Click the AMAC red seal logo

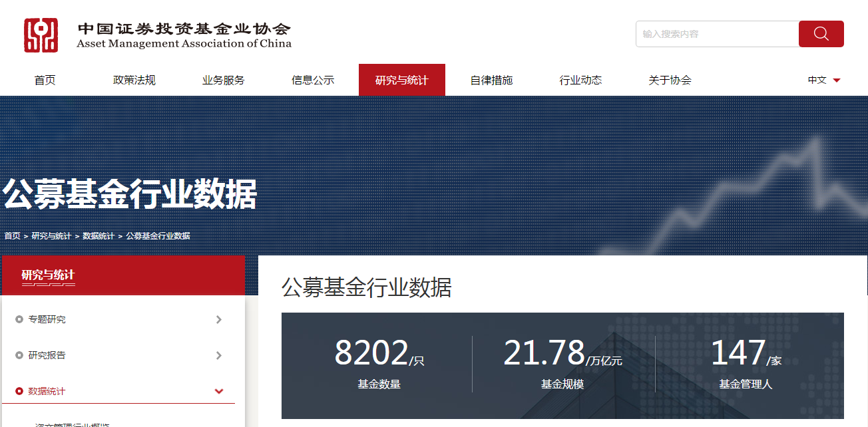(x=41, y=35)
